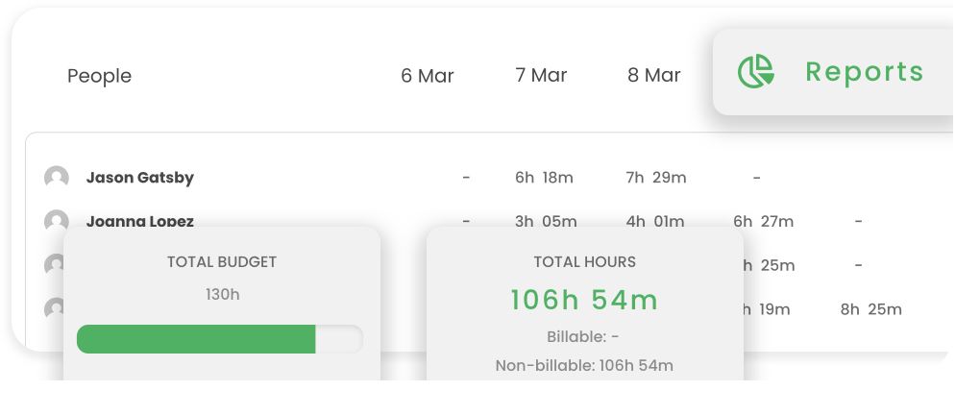Click Jason Gatsby's avatar icon
Screen dimensions: 980x415
point(57,178)
